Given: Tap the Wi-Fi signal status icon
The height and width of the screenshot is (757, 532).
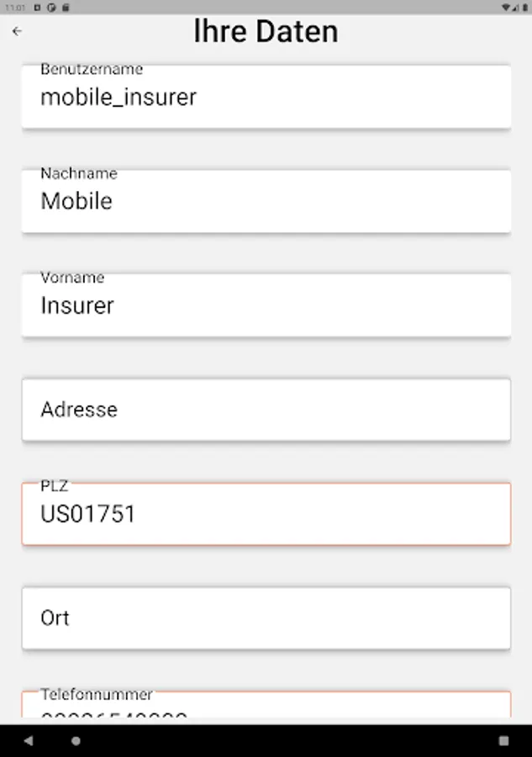Looking at the screenshot, I should 505,7.
